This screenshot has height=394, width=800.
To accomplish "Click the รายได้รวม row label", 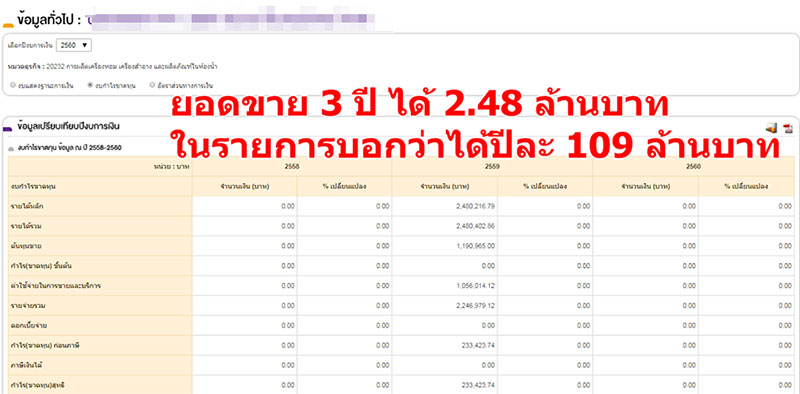I will click(26, 226).
